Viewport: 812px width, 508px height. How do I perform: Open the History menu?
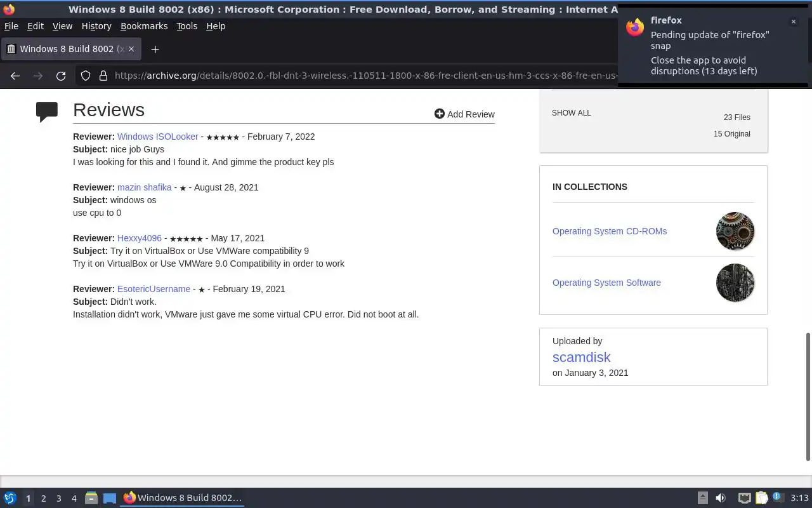tap(96, 26)
